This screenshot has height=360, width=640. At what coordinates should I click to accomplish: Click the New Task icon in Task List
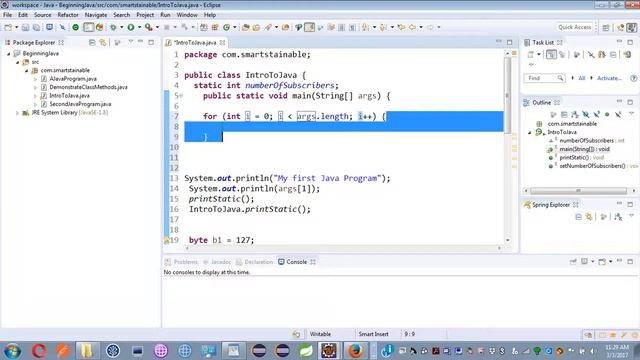[x=531, y=54]
